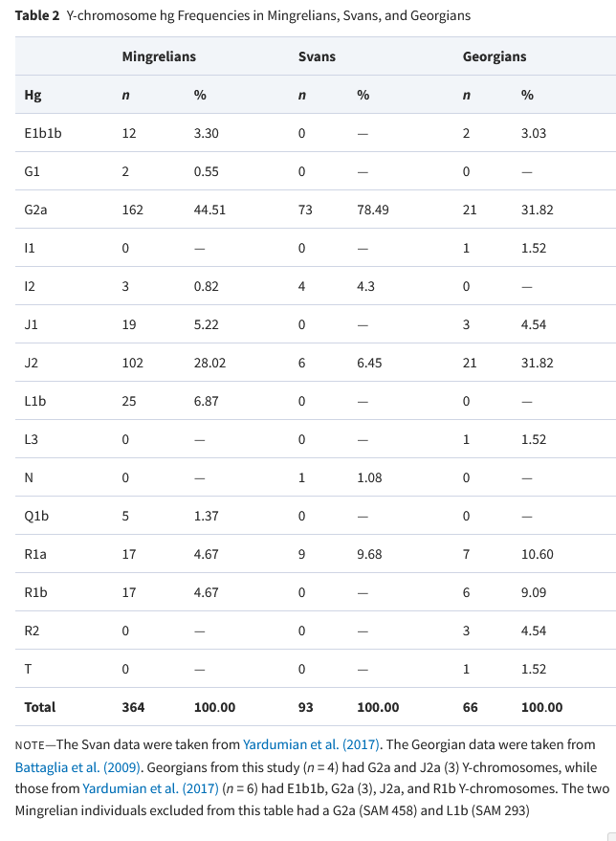Select the Total row label

[39, 707]
